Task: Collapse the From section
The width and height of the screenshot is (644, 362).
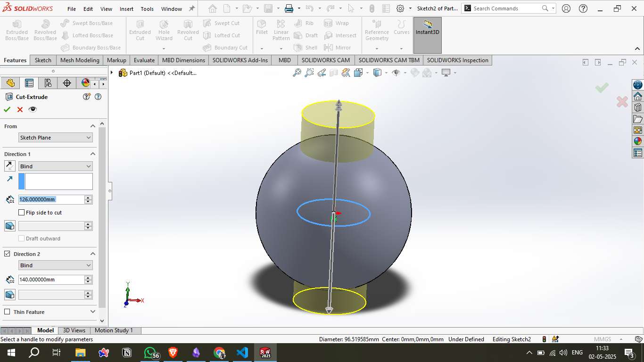Action: [x=93, y=126]
